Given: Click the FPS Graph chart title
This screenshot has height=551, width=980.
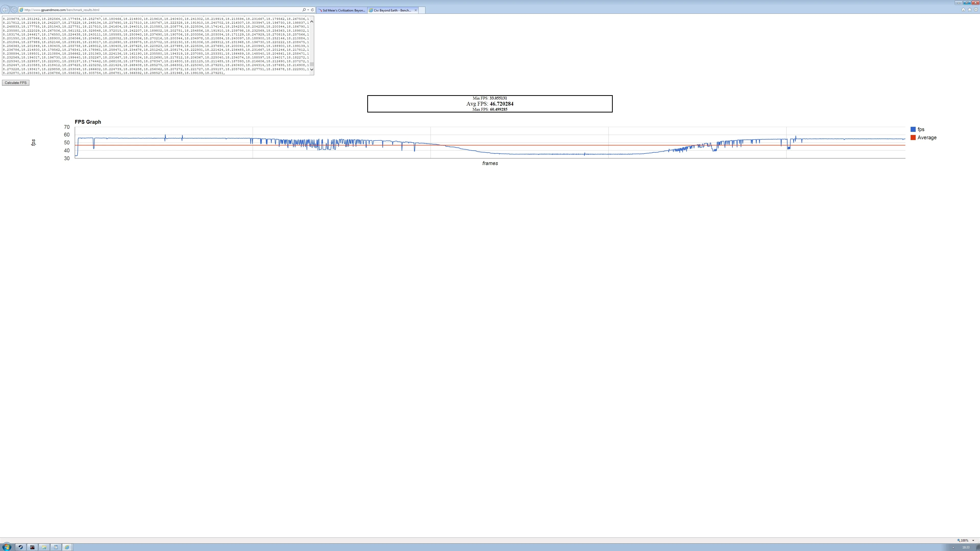Looking at the screenshot, I should point(88,122).
